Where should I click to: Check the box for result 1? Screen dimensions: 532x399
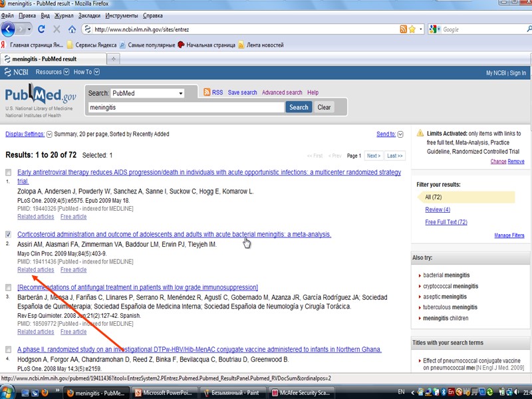pos(8,172)
